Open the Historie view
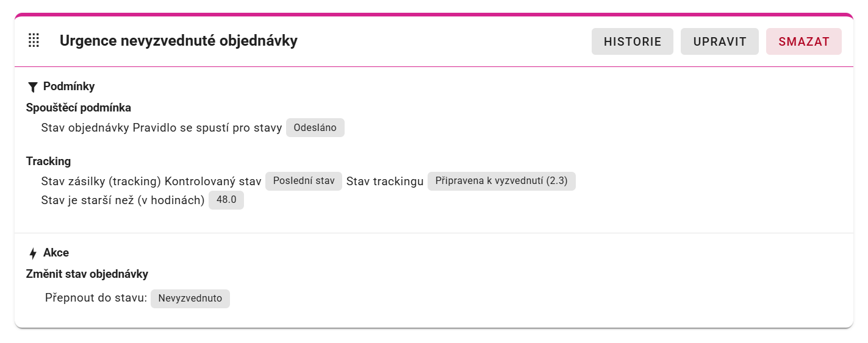868x343 pixels. (632, 41)
